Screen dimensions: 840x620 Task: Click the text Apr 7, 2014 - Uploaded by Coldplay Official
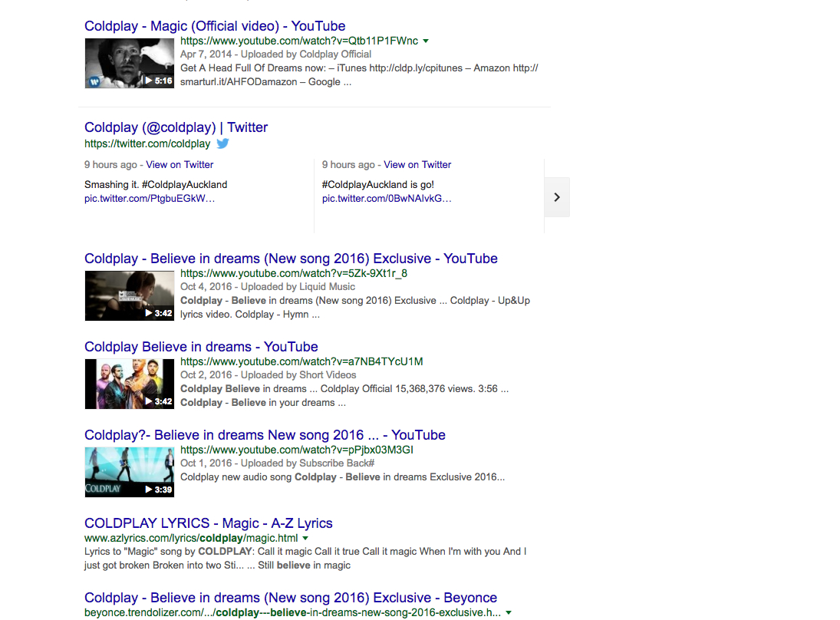(276, 54)
